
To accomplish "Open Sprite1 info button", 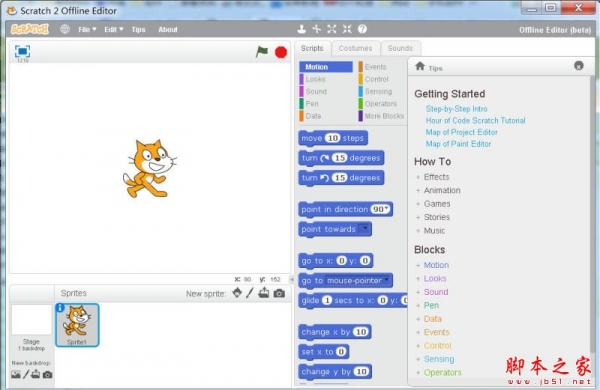I will [60, 307].
